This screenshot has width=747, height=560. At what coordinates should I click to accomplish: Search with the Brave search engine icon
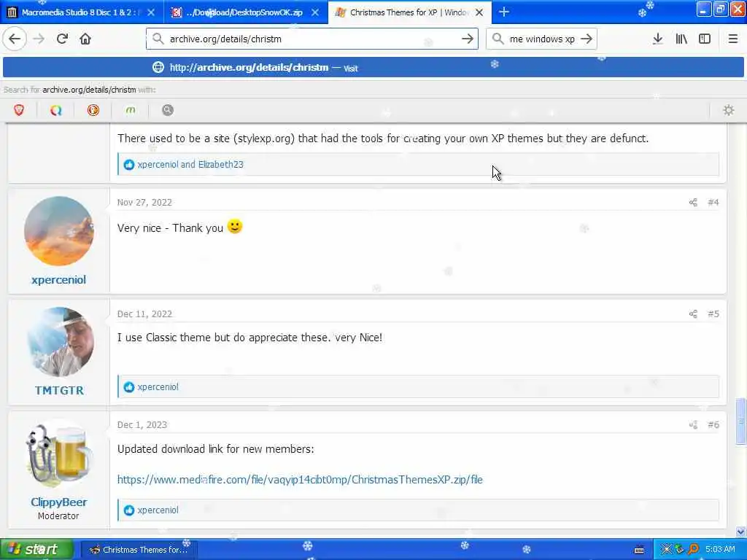pos(19,110)
